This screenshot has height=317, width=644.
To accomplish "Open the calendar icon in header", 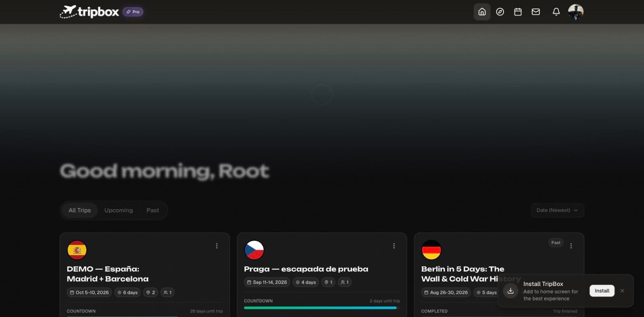I will pyautogui.click(x=518, y=12).
